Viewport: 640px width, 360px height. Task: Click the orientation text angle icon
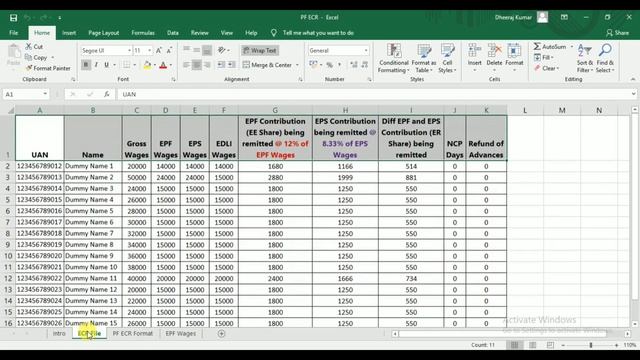222,50
